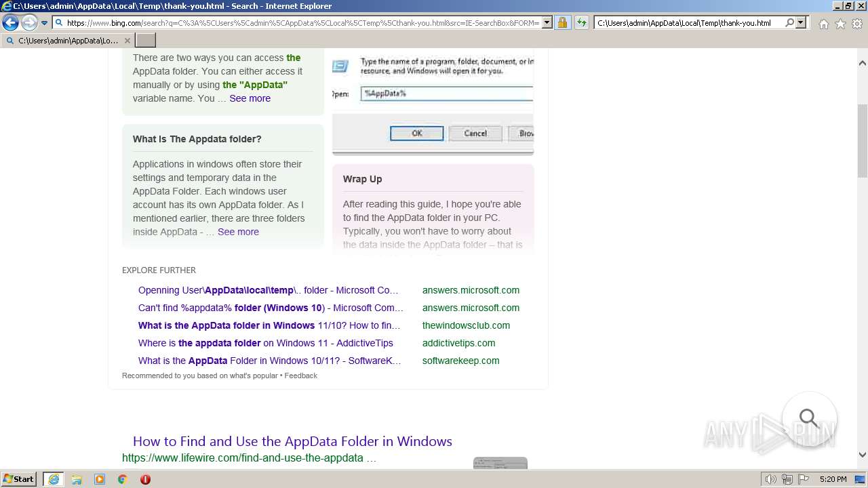Open the Home page icon
This screenshot has height=488, width=868.
[x=823, y=24]
